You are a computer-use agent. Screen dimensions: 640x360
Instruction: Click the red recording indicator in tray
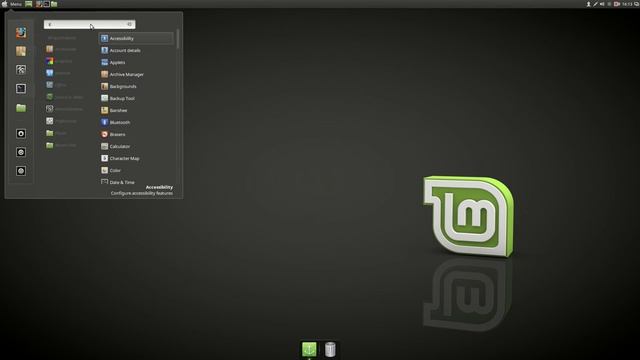pos(617,4)
